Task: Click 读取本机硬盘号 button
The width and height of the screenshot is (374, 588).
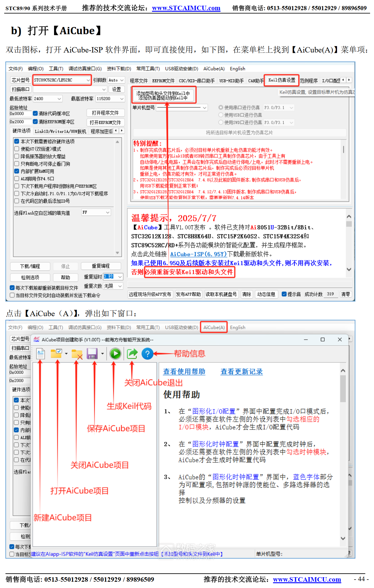Action: click(x=221, y=294)
